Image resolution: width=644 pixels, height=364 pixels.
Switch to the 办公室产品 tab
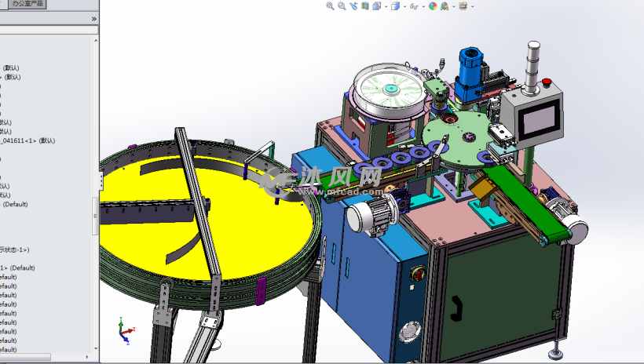coord(27,4)
